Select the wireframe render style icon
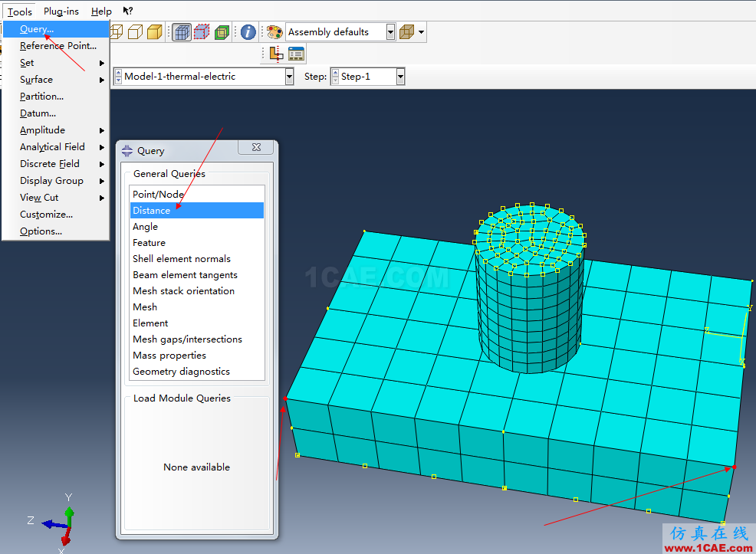 coord(117,32)
